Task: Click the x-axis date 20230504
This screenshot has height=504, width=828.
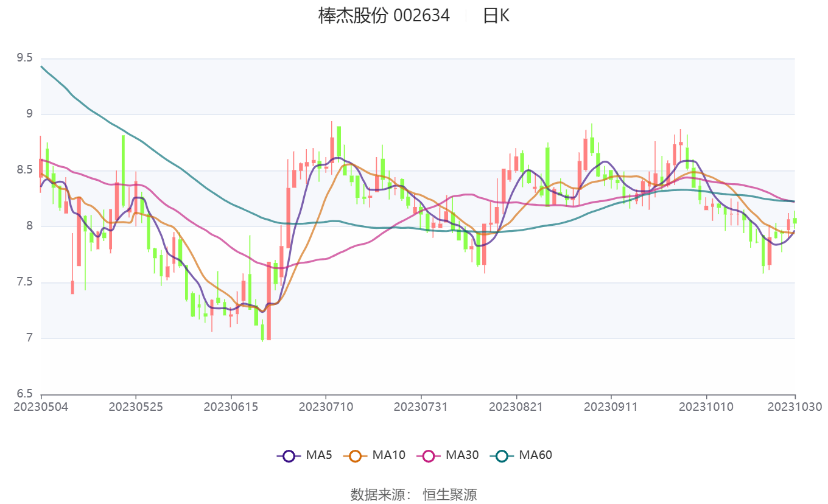Action: (41, 407)
